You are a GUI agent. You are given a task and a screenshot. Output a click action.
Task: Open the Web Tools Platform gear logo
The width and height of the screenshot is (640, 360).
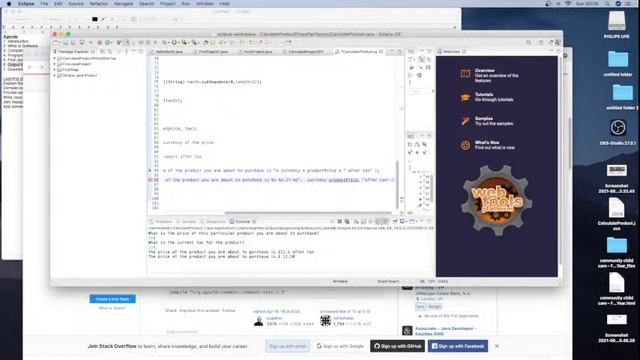pos(496,200)
